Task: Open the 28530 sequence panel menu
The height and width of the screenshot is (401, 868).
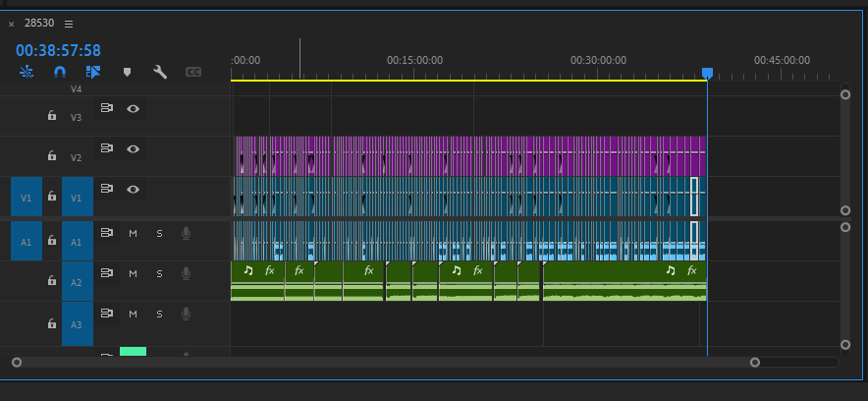Action: [x=69, y=24]
